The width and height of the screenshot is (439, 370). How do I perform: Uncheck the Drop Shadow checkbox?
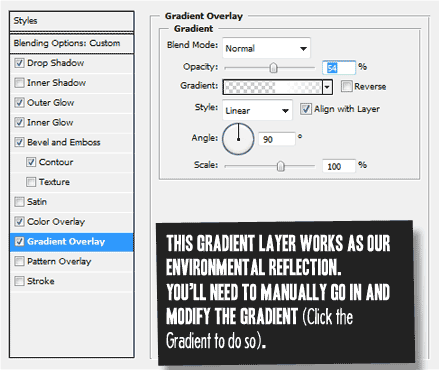tap(19, 63)
